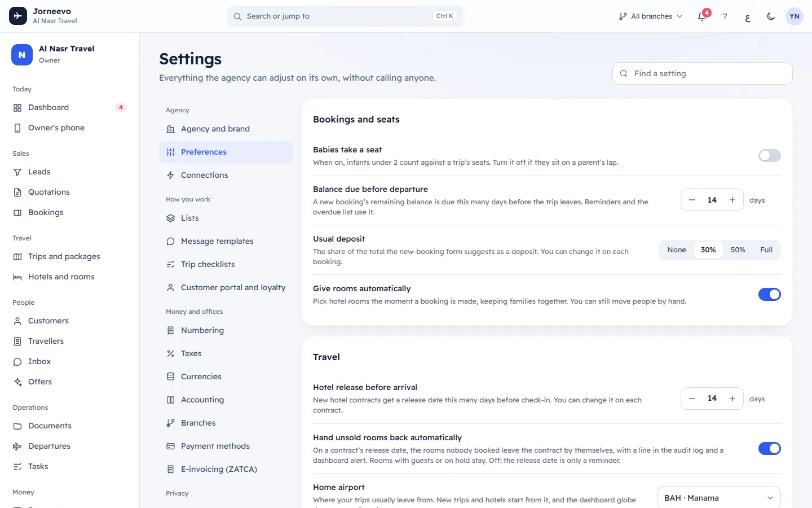Increase Hotel release before arrival days
This screenshot has width=812, height=508.
[732, 398]
